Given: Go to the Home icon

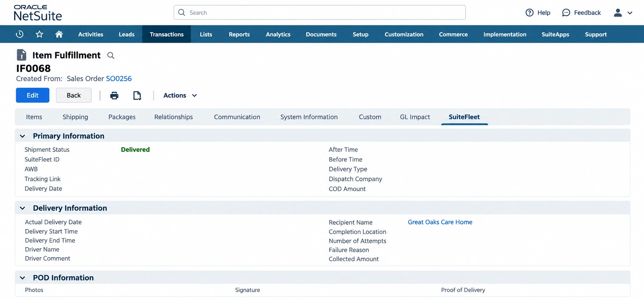Looking at the screenshot, I should pyautogui.click(x=59, y=34).
